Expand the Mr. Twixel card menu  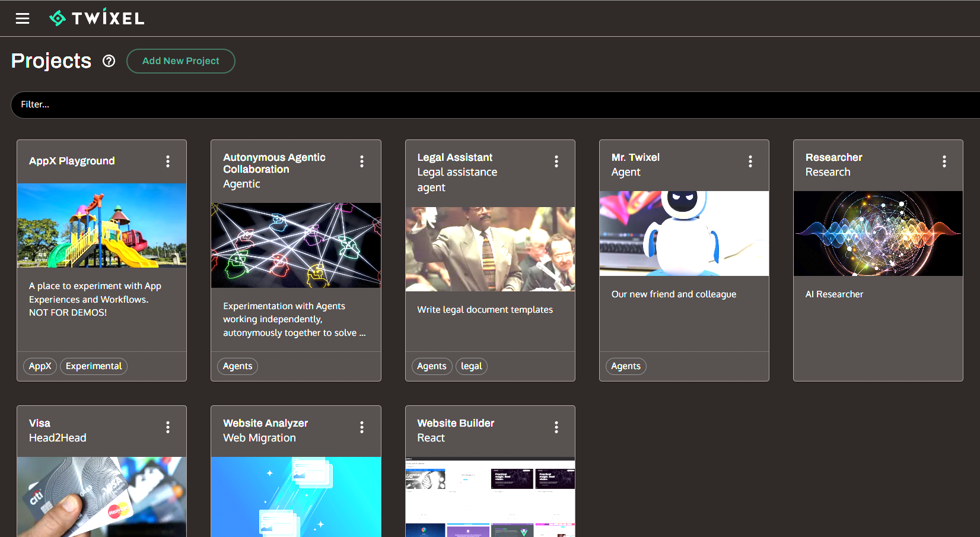coord(750,161)
